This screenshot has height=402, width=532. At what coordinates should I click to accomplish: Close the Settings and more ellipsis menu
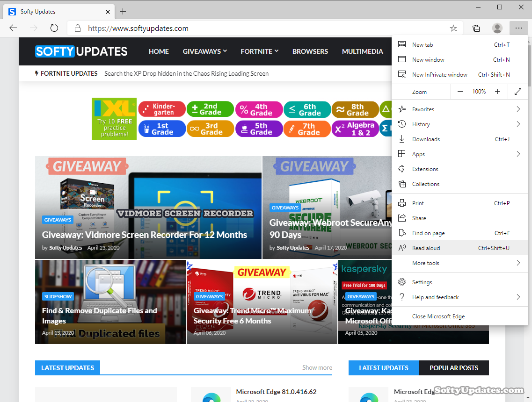(518, 28)
